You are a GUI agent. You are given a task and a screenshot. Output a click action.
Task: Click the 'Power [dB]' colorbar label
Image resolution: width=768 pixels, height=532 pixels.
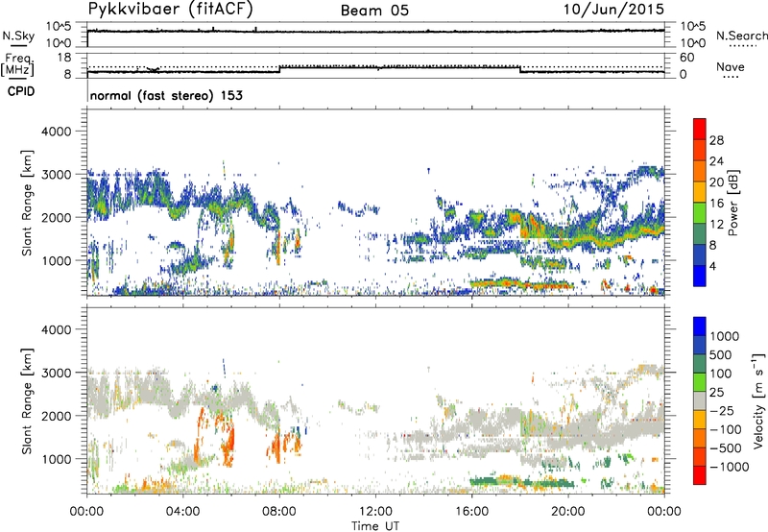[x=732, y=203]
